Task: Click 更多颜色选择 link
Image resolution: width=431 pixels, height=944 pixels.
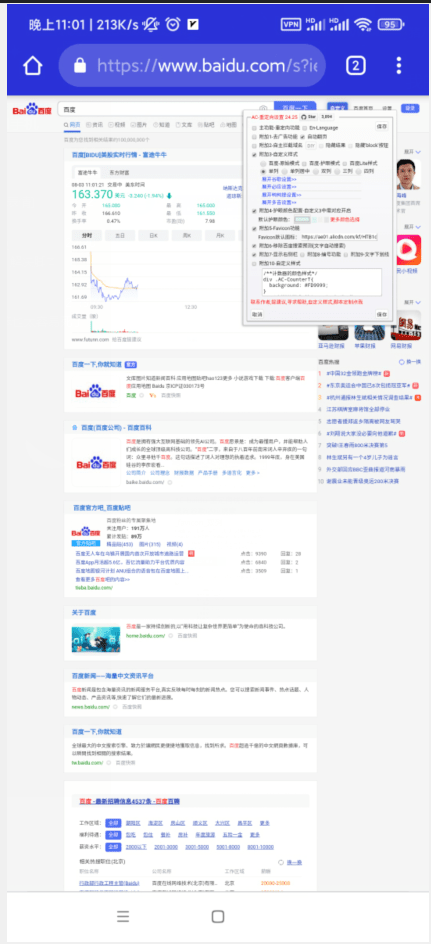Action: pyautogui.click(x=345, y=219)
